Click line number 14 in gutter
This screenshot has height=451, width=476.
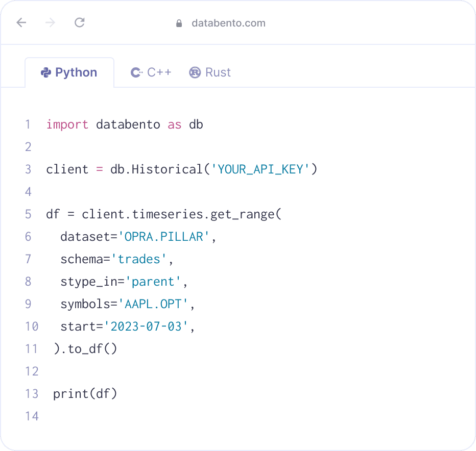(x=32, y=416)
